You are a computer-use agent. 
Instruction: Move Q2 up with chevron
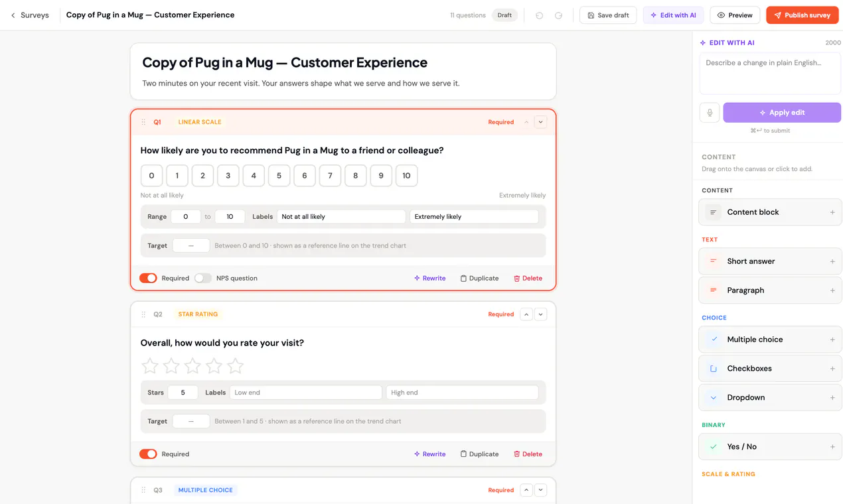tap(526, 314)
